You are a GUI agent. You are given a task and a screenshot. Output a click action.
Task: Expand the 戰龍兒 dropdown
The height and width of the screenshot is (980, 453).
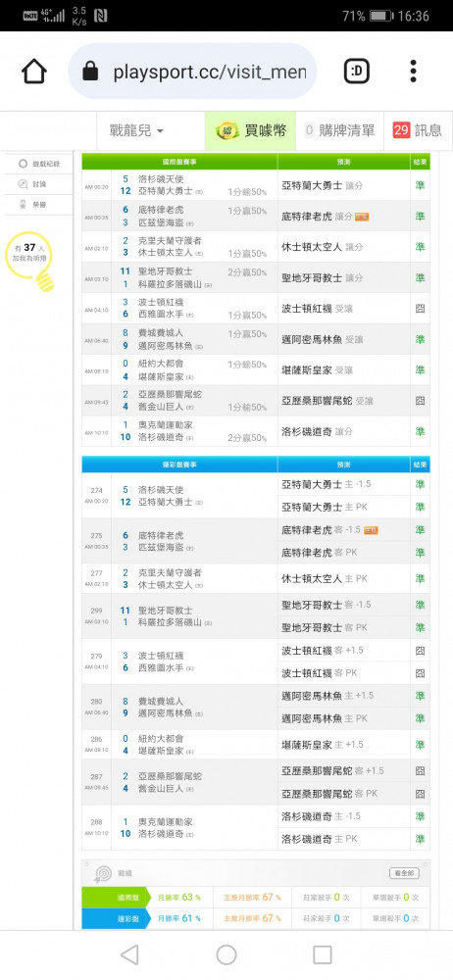click(136, 130)
